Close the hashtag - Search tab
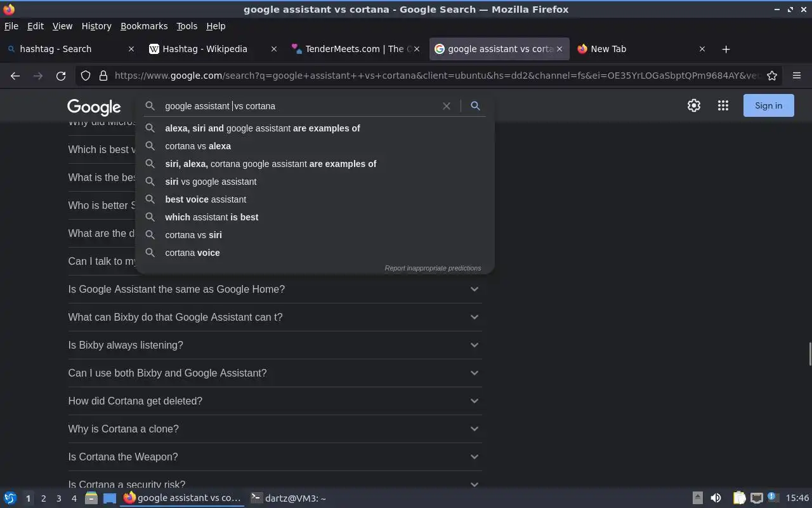The width and height of the screenshot is (812, 508). 131,49
